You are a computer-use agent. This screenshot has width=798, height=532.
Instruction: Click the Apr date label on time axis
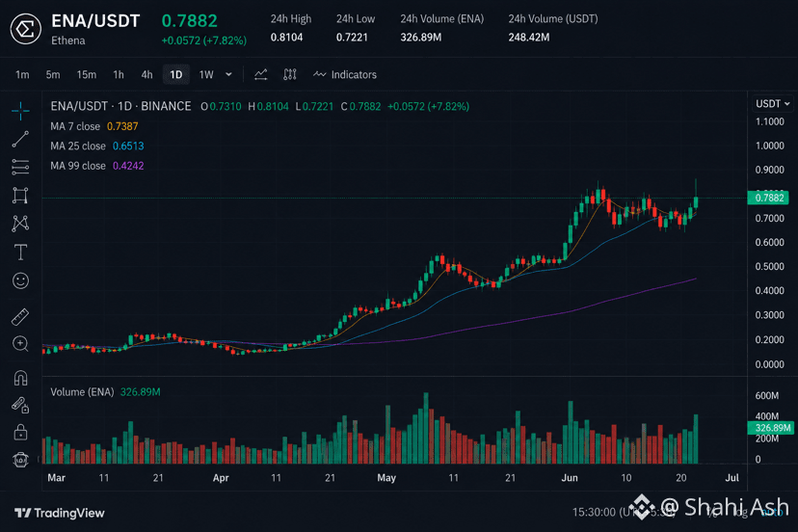221,477
